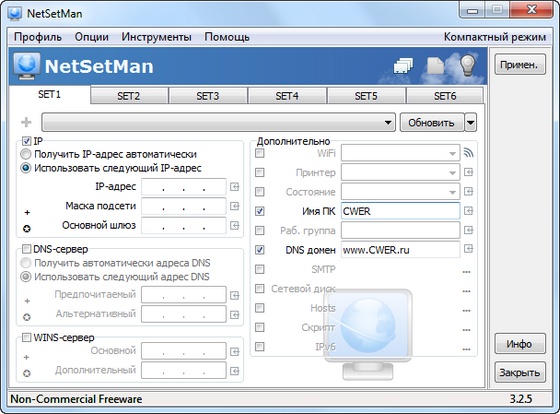Enable the DNS-сервер checkbox
560x414 pixels.
(26, 249)
